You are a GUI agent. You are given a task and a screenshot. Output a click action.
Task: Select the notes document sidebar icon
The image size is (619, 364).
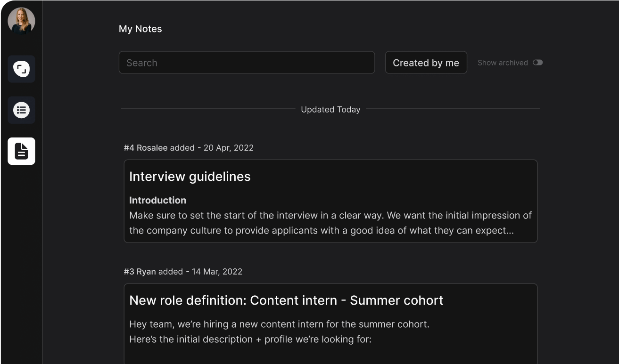point(21,151)
